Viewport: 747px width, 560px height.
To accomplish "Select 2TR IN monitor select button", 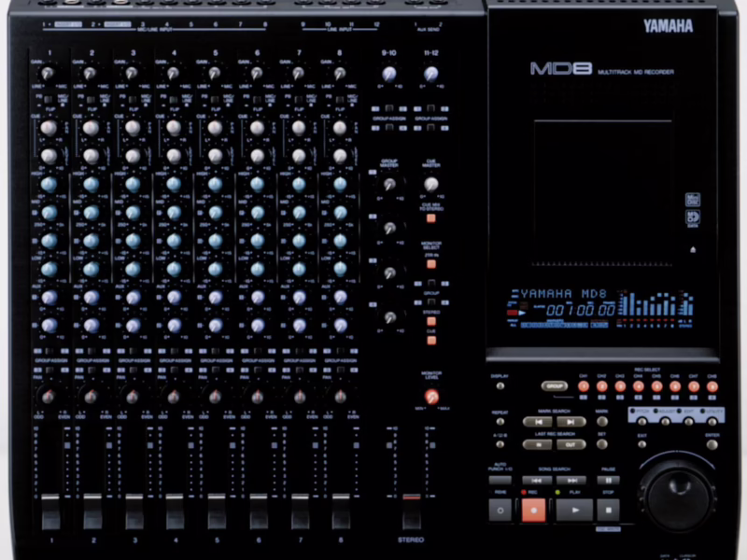I will (431, 264).
